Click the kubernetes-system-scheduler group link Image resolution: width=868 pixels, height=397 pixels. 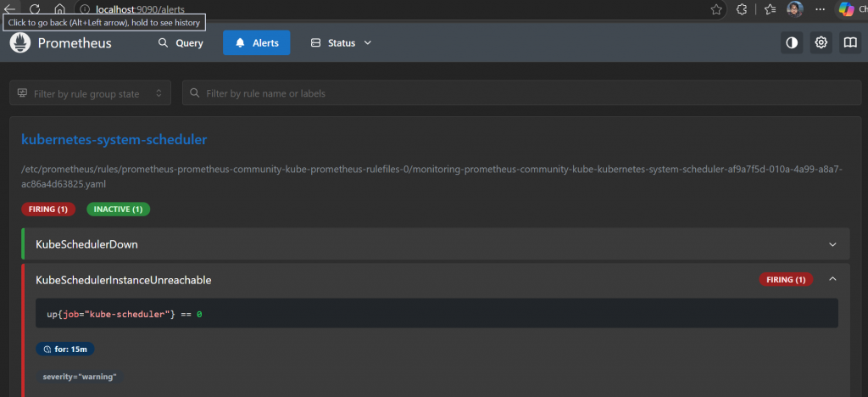tap(114, 139)
